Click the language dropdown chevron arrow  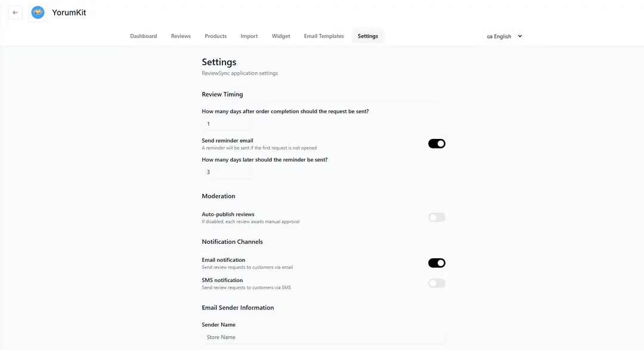pos(520,36)
